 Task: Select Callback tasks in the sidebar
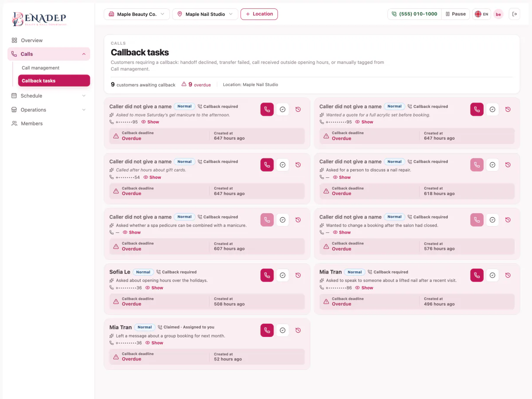point(54,81)
